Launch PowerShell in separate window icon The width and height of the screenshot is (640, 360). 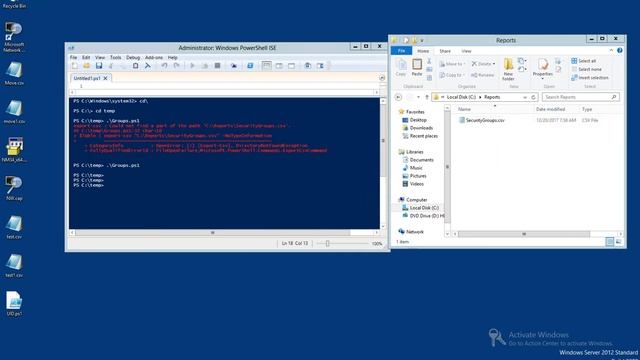click(x=250, y=66)
